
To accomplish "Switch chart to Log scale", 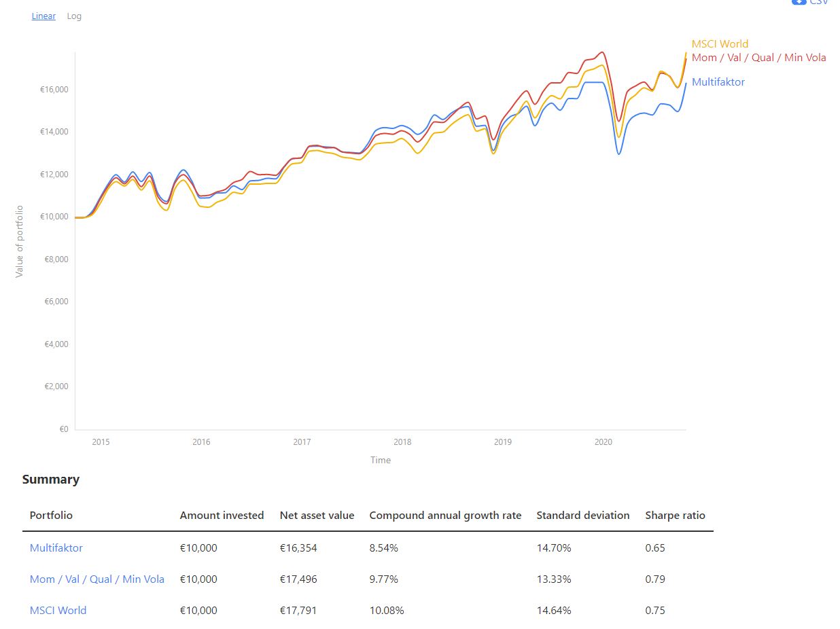I will pos(74,16).
